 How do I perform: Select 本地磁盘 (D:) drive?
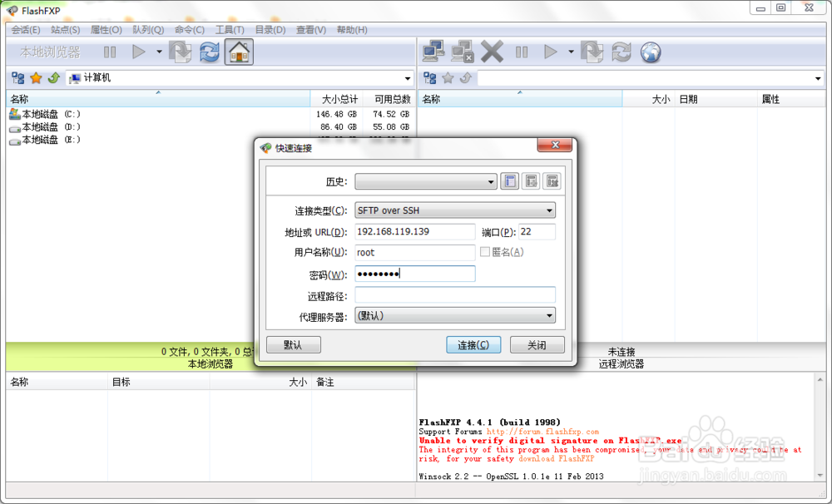tap(45, 126)
